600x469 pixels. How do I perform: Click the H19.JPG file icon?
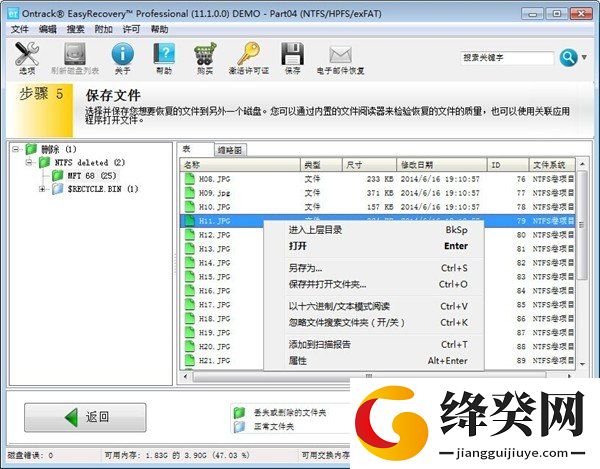189,332
